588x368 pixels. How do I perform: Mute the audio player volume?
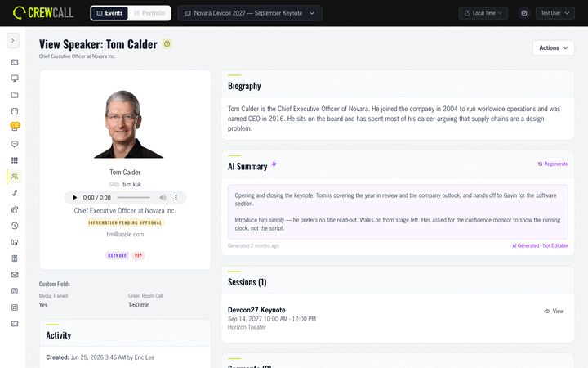[x=163, y=198]
